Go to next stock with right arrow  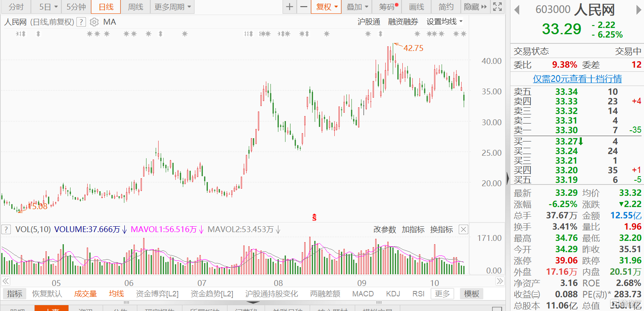click(x=638, y=10)
